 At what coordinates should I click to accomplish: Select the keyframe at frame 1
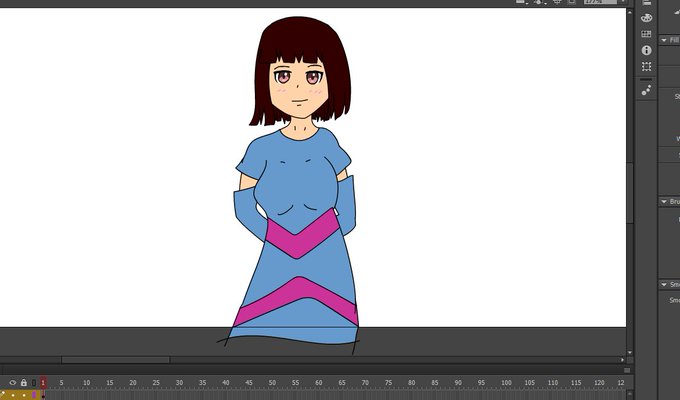(43, 395)
